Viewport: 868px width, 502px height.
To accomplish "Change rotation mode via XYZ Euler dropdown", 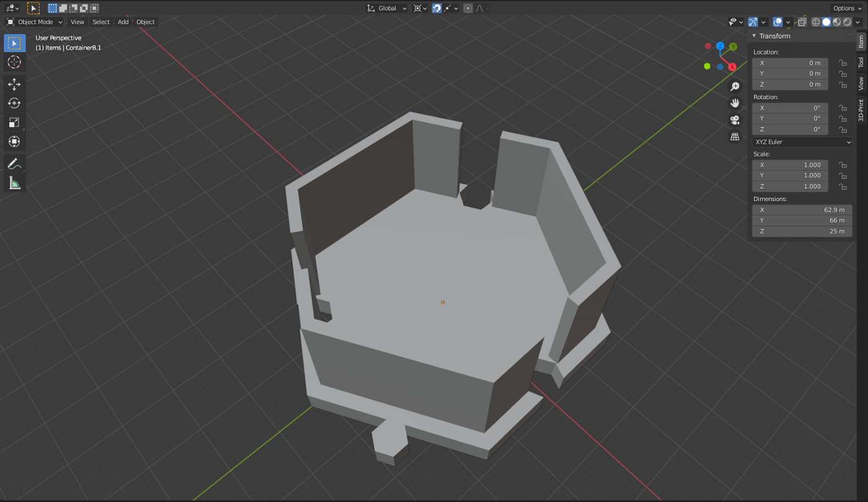I will point(802,141).
